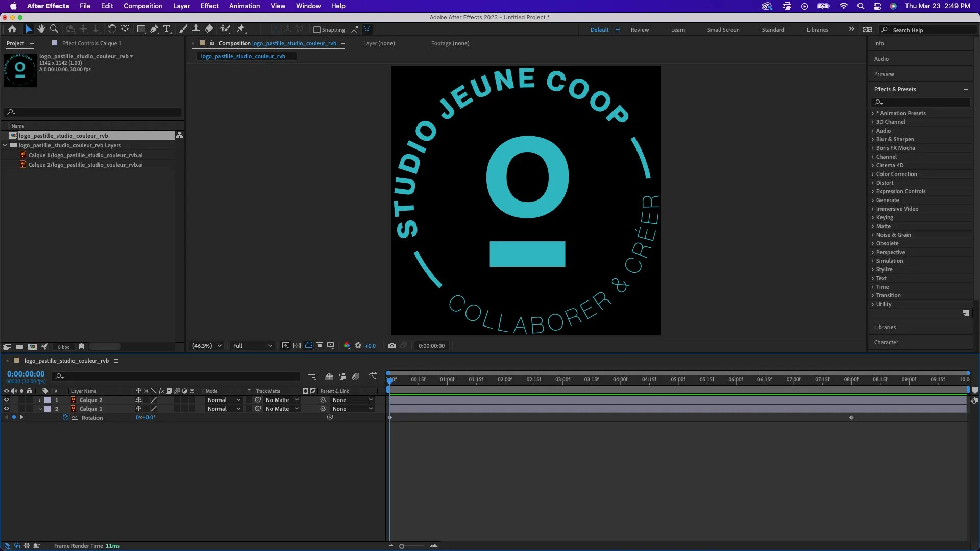Open the Full resolution dropdown
The image size is (980, 551).
click(x=253, y=346)
